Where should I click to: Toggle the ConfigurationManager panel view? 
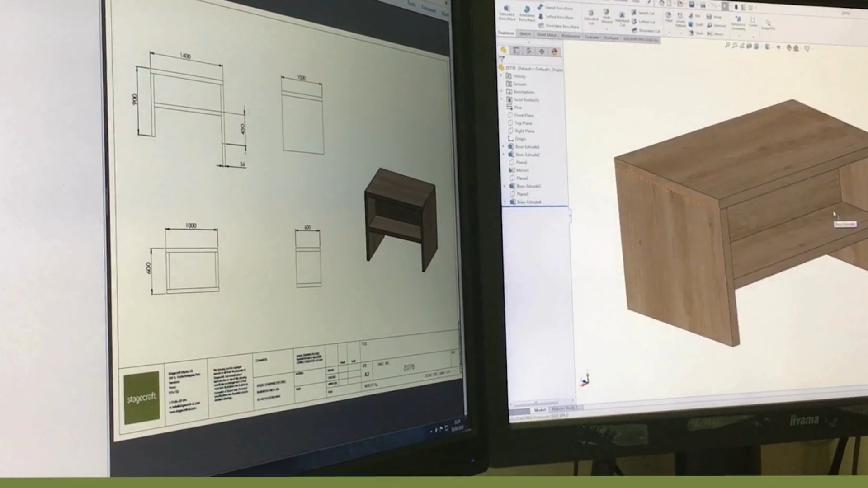pos(529,51)
